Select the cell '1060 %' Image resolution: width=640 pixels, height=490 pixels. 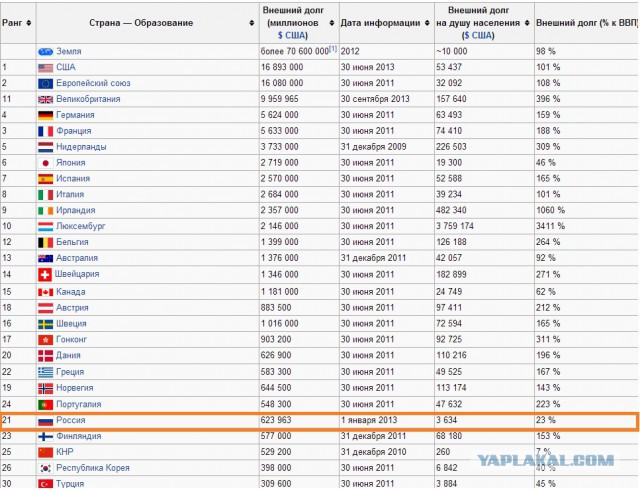pos(550,210)
